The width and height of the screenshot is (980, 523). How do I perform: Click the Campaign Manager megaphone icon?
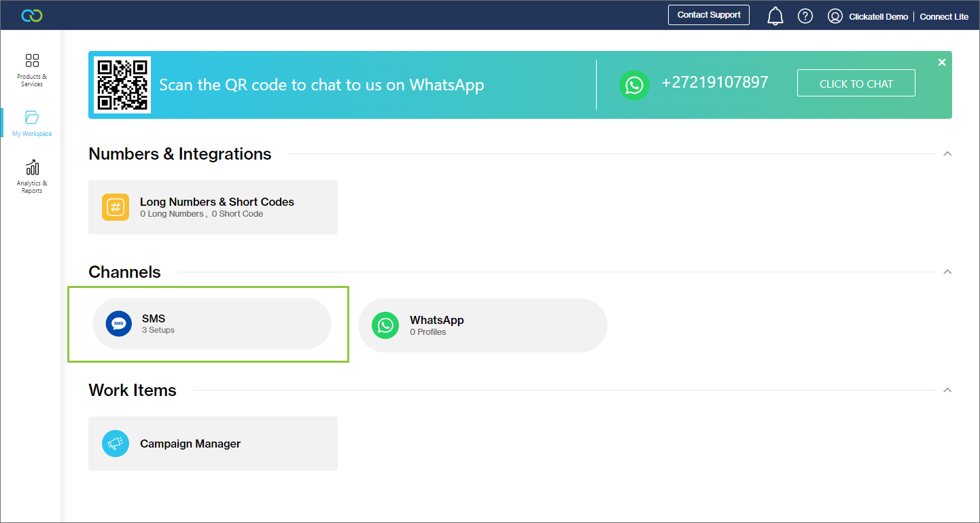click(x=116, y=444)
